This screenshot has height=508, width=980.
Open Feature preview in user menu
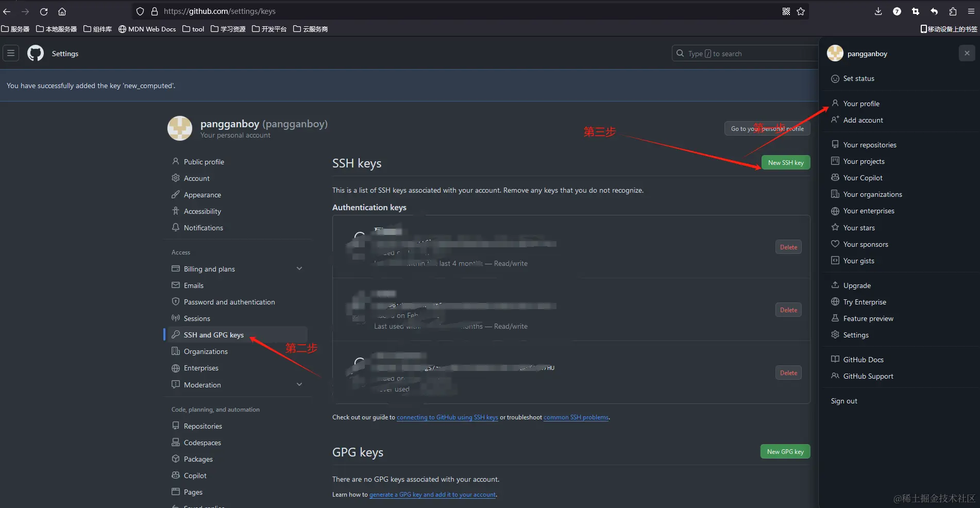868,318
